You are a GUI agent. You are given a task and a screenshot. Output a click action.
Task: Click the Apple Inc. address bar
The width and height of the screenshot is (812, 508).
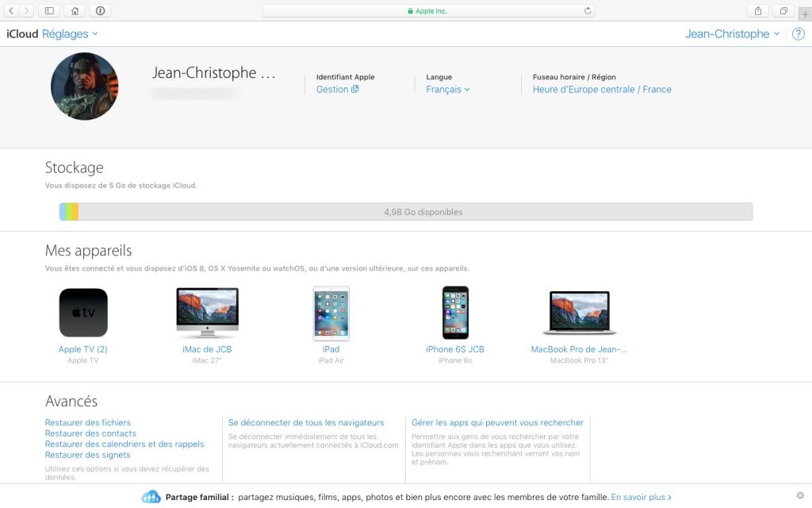[427, 11]
